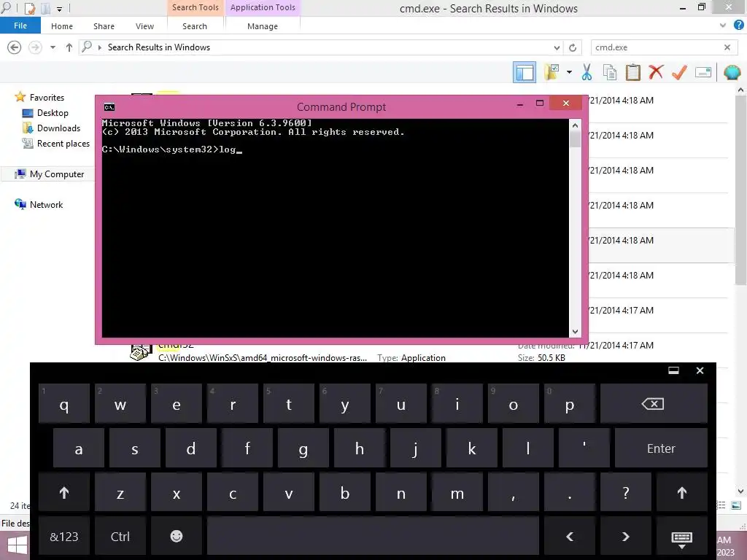Tap the m key on touch keyboard
The height and width of the screenshot is (560, 747).
pos(457,493)
